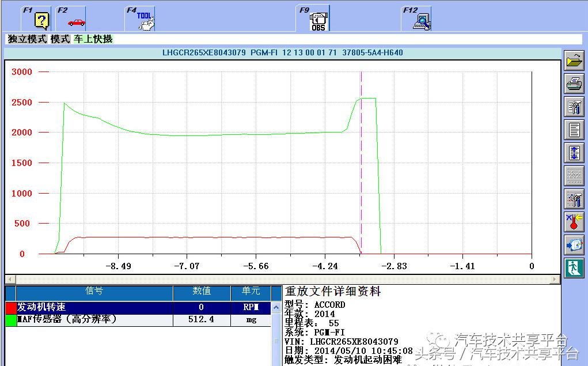Click the mg unit cell

pyautogui.click(x=251, y=320)
